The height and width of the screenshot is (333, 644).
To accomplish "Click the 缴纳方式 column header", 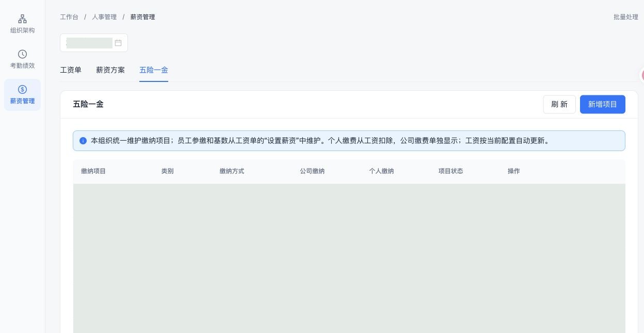I will click(x=232, y=171).
